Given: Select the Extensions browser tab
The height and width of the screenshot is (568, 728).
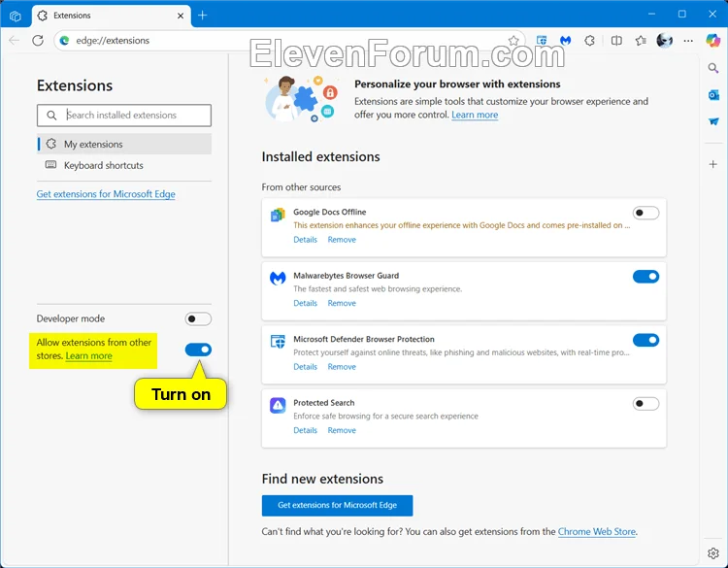Looking at the screenshot, I should coord(112,16).
